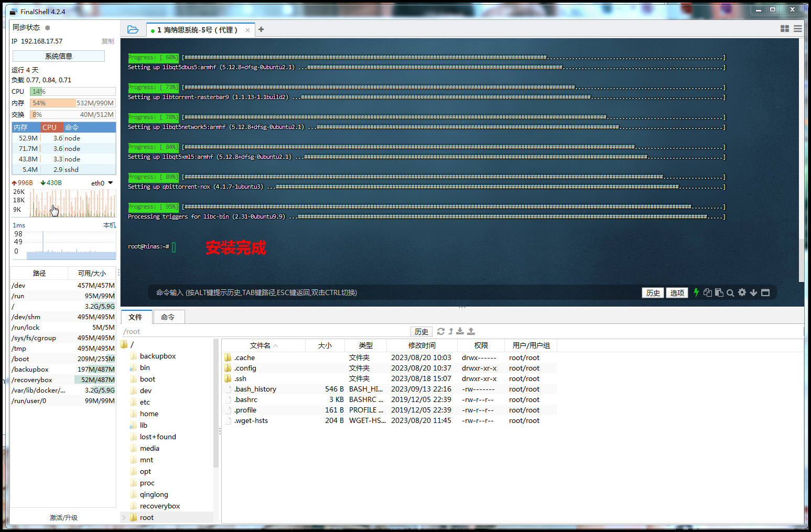Click the 交换 8% swap usage bar
811x532 pixels.
72,114
